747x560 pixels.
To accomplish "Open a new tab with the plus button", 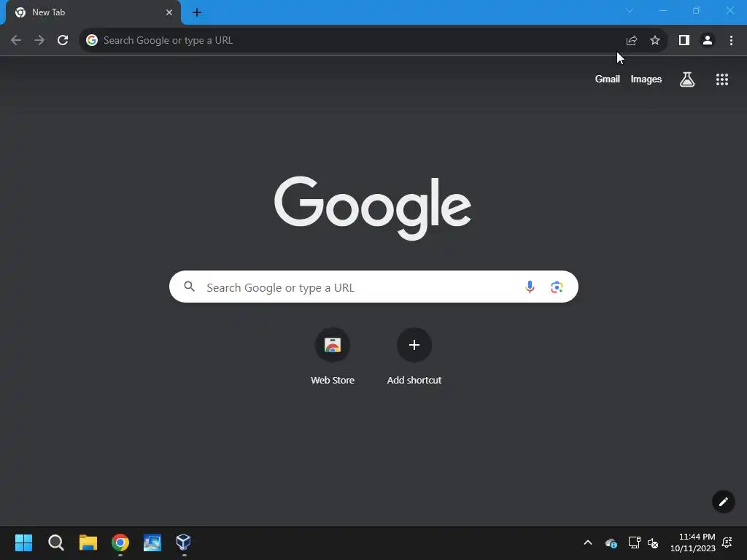I will coord(197,12).
